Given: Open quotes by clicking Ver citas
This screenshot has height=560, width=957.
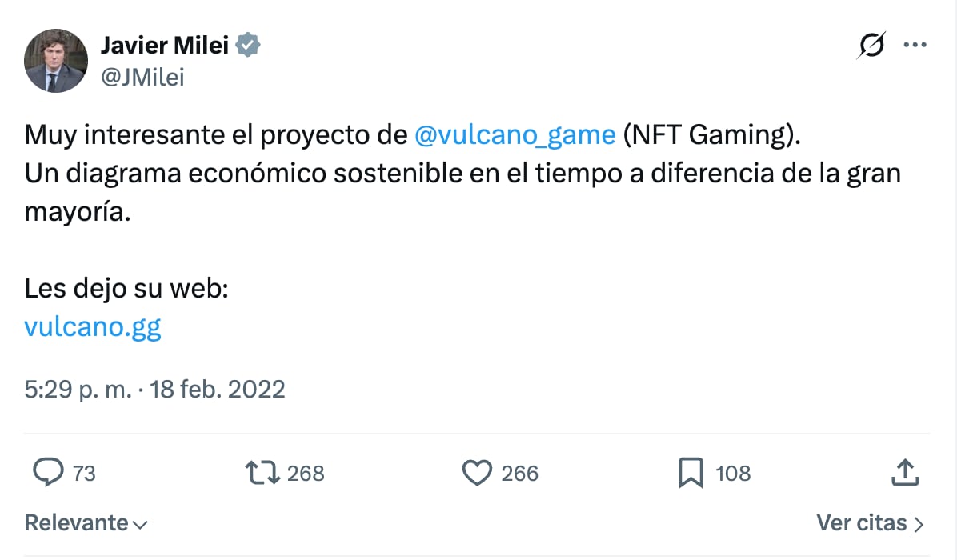Looking at the screenshot, I should tap(860, 522).
